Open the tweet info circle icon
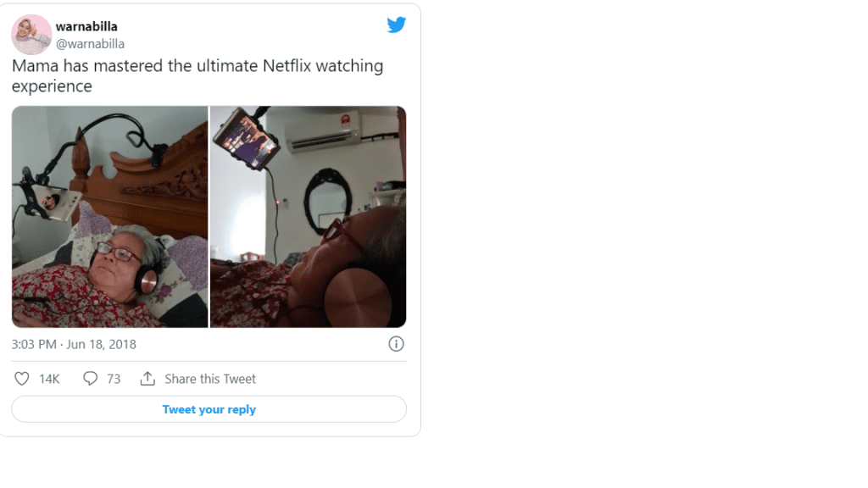Viewport: 868px width, 488px height. click(x=396, y=344)
